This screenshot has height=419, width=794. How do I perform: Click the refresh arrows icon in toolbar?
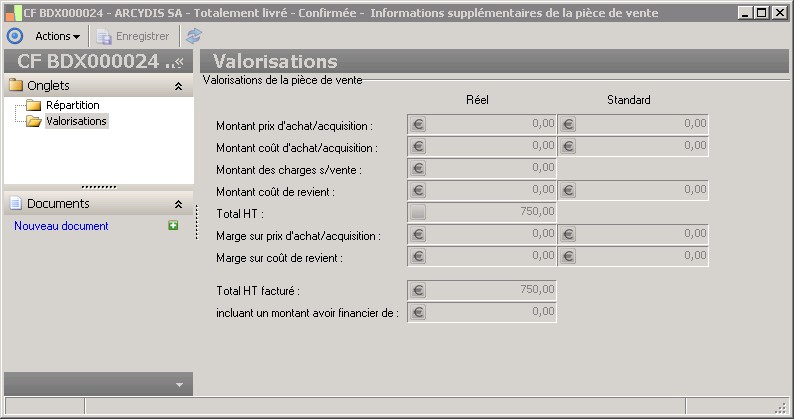coord(193,36)
